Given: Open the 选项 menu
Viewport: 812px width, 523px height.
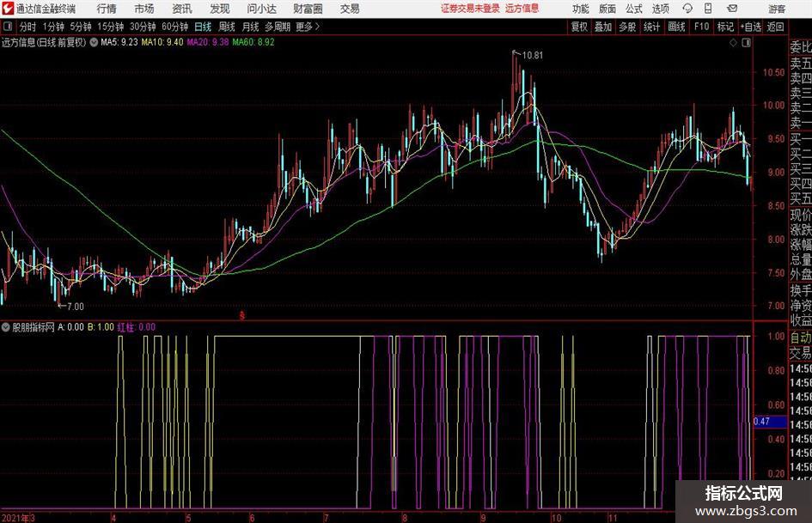Looking at the screenshot, I should coord(660,9).
